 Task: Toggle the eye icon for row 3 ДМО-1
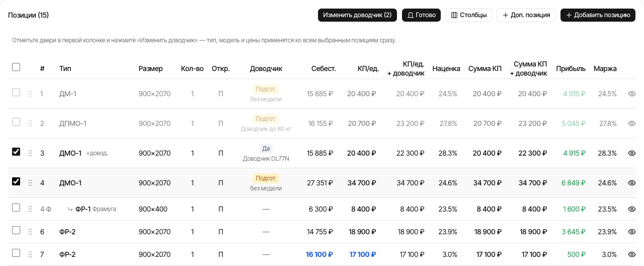coord(632,153)
